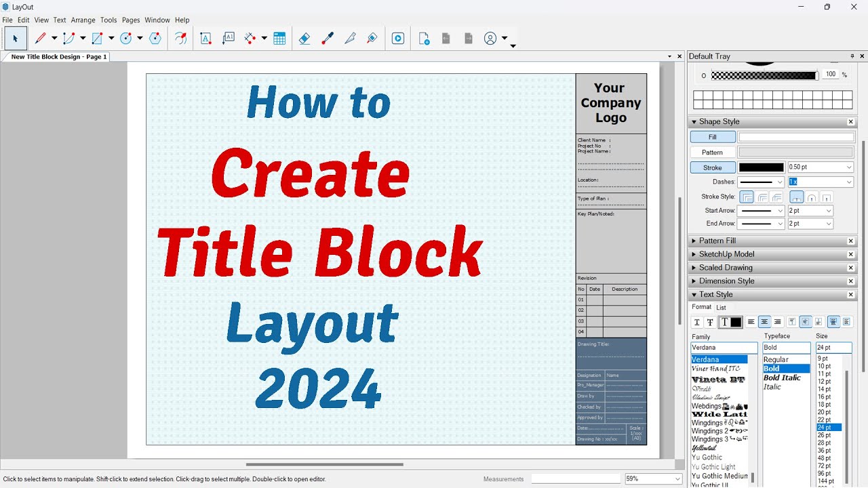The height and width of the screenshot is (488, 868).
Task: Select Bold Italic typeface
Action: (782, 378)
